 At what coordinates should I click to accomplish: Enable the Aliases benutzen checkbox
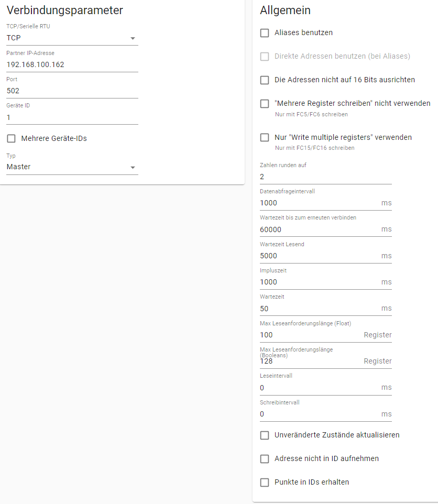click(x=265, y=33)
